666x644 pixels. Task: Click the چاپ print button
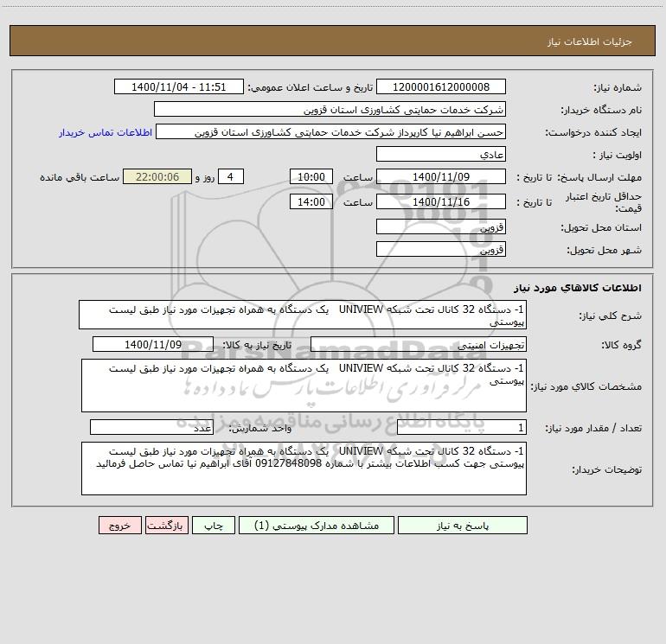click(214, 525)
